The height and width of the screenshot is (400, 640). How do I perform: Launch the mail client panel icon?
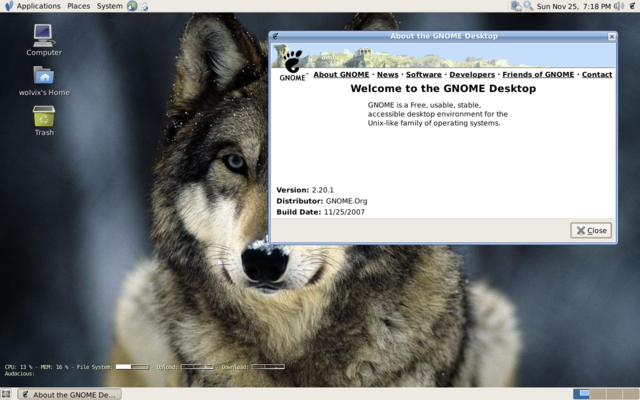[x=144, y=7]
